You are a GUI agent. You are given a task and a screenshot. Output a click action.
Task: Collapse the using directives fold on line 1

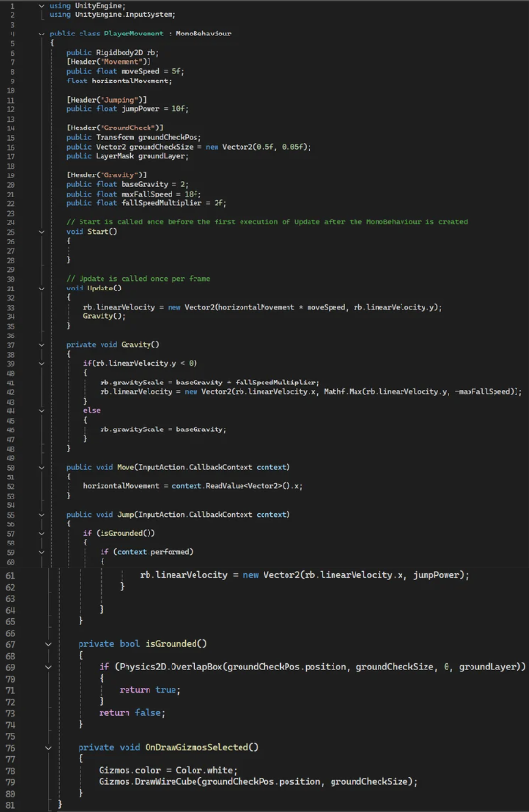pos(41,6)
